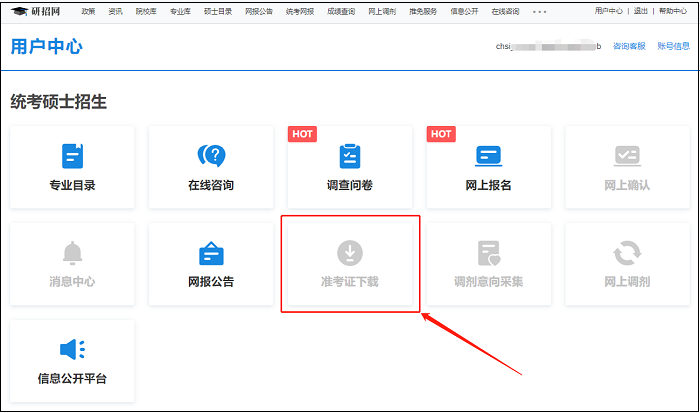Open the 消息中心 bell icon
700x413 pixels.
(72, 252)
